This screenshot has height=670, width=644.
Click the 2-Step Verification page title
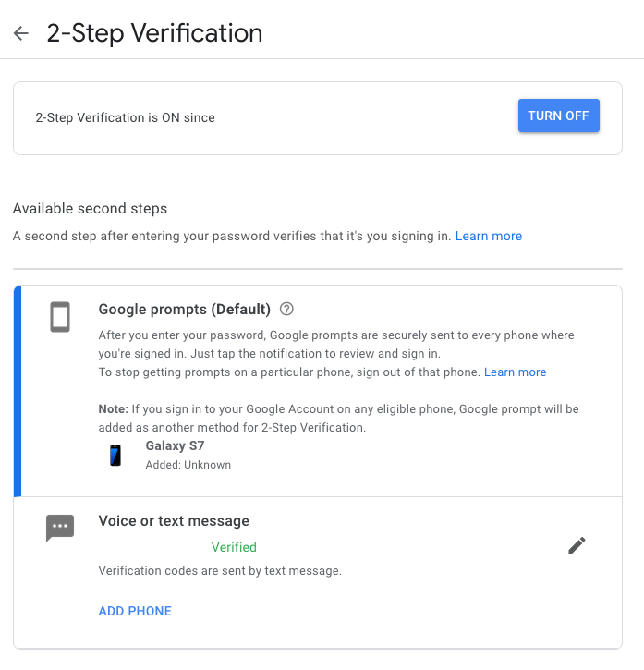point(154,33)
